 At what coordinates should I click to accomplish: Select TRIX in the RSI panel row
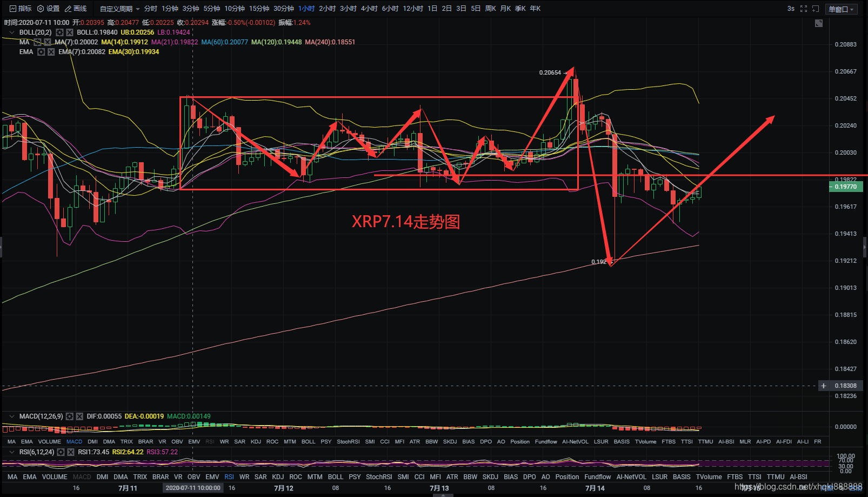click(x=140, y=477)
